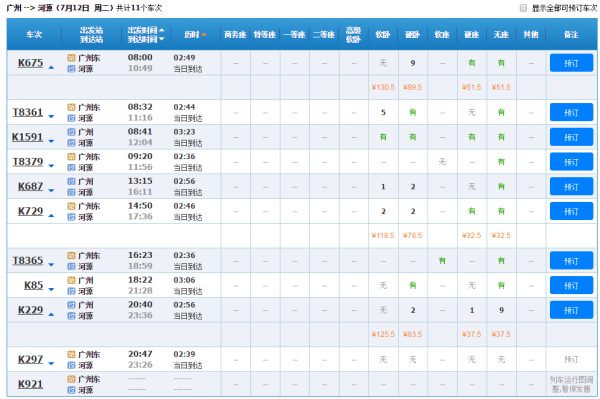
Task: Book train K675 with the blue button
Action: [571, 63]
